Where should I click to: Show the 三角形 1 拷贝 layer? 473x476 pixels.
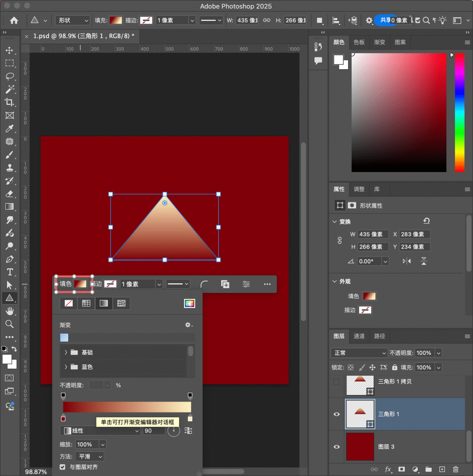[x=336, y=381]
